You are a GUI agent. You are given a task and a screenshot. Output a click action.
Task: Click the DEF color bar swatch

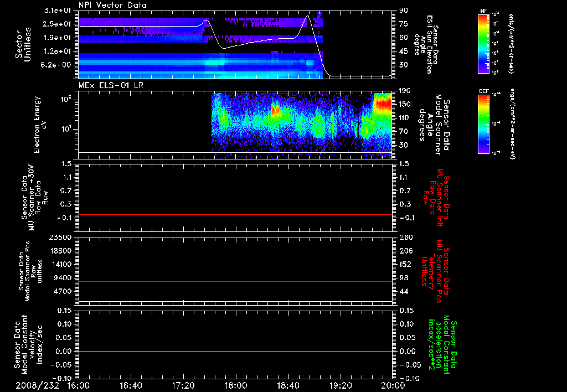tap(483, 123)
